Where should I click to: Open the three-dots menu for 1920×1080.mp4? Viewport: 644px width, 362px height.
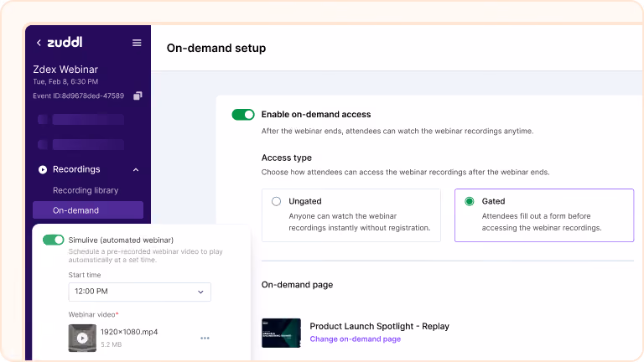pyautogui.click(x=205, y=339)
